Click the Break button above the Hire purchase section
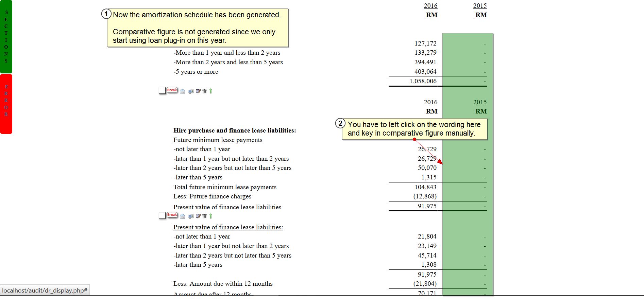 [x=172, y=90]
